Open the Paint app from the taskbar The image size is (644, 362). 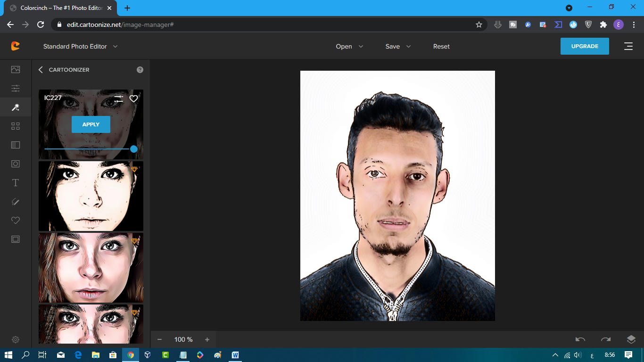click(x=218, y=355)
